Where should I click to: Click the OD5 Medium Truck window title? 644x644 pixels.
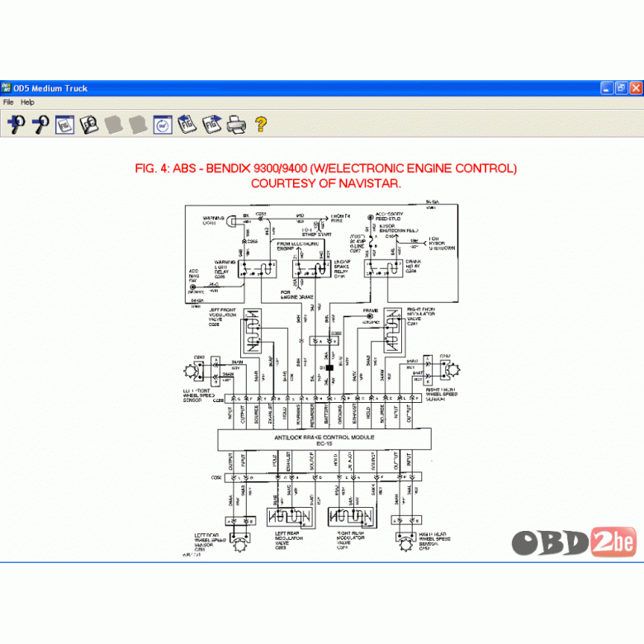pyautogui.click(x=50, y=88)
